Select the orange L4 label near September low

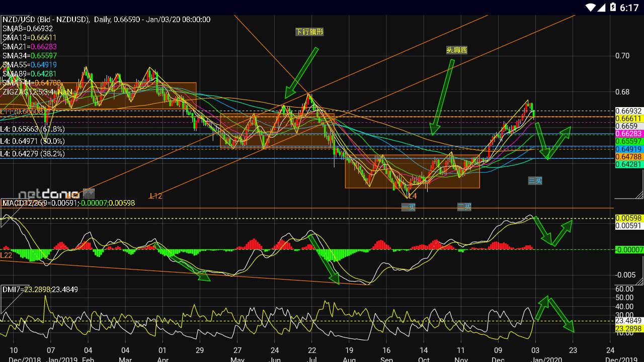(412, 196)
